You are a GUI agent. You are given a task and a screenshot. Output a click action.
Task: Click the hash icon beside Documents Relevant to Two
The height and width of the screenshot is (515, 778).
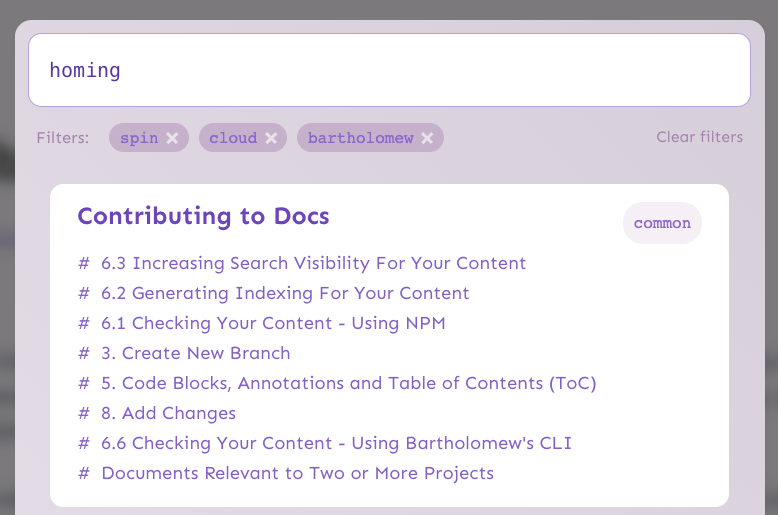coord(84,474)
